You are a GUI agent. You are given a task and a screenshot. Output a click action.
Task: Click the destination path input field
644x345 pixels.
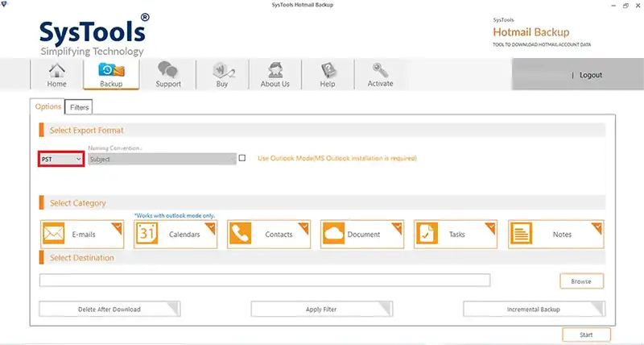tap(265, 280)
